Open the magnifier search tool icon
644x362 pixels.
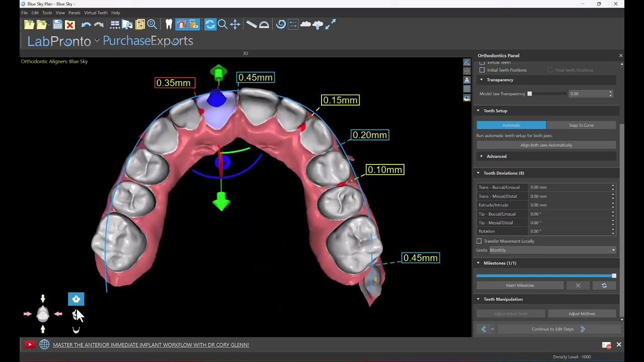click(x=152, y=24)
